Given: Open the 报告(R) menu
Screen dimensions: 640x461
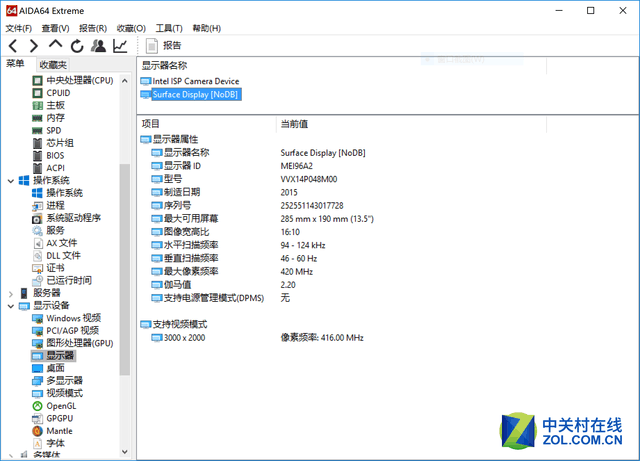Looking at the screenshot, I should point(93,28).
